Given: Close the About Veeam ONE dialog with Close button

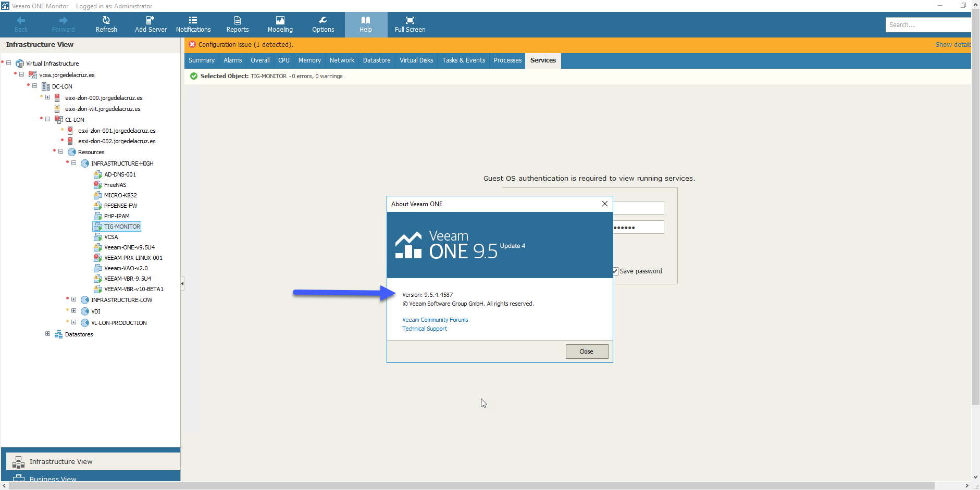Looking at the screenshot, I should [587, 351].
